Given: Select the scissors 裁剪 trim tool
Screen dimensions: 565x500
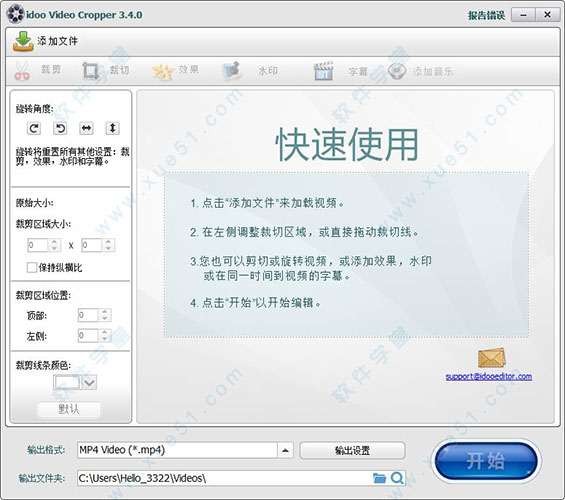Looking at the screenshot, I should click(22, 71).
